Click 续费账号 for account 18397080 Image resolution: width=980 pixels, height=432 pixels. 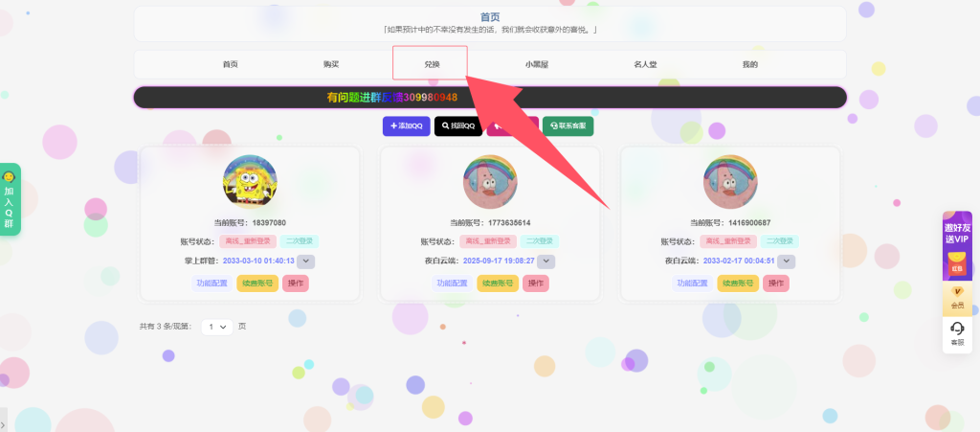pyautogui.click(x=257, y=284)
